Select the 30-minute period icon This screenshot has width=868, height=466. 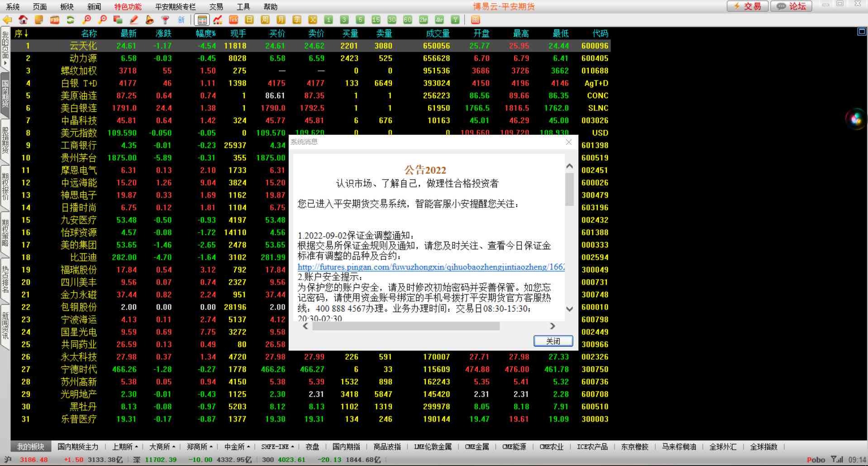pos(392,20)
